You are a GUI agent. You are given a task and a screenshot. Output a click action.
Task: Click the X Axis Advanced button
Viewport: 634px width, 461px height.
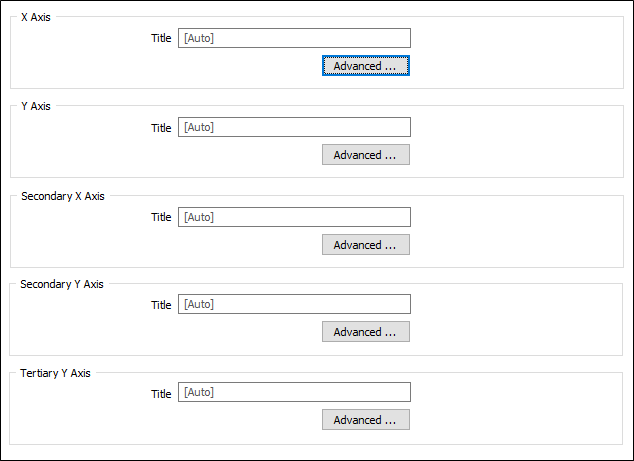pos(365,66)
